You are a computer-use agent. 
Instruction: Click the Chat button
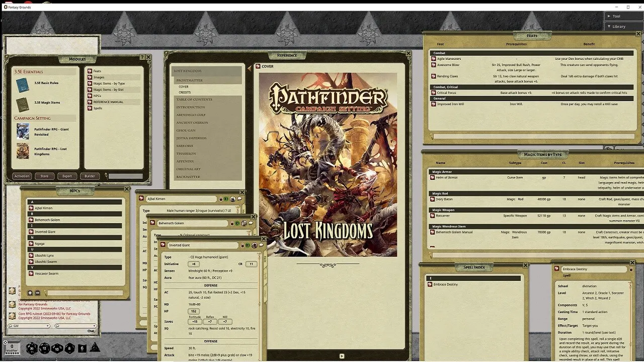[x=91, y=331]
